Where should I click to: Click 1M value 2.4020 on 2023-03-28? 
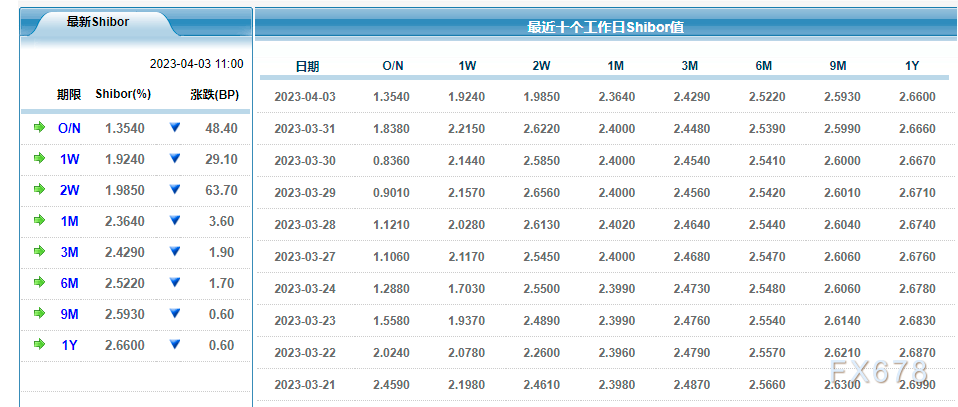(x=616, y=225)
